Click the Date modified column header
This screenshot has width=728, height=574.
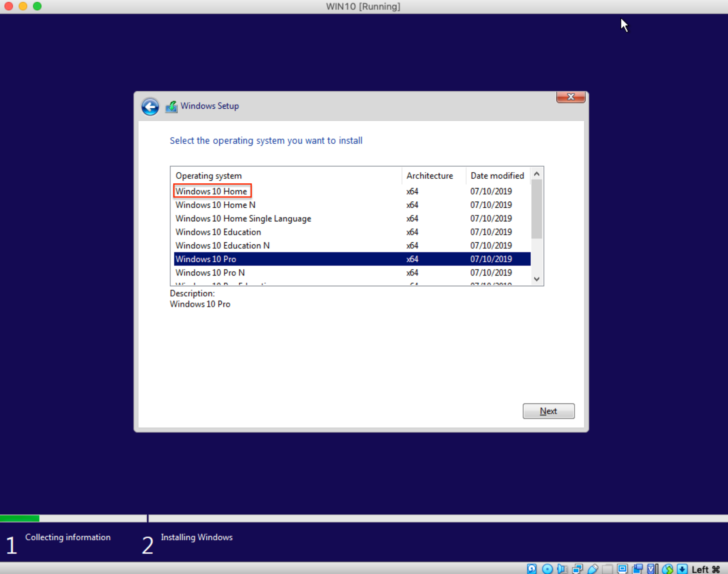pos(498,176)
